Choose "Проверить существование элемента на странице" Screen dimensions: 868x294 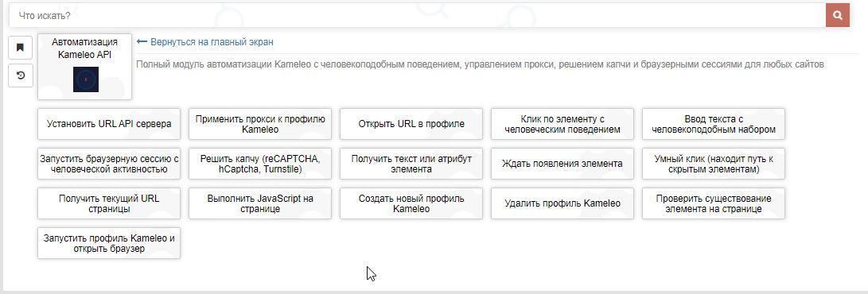pos(714,203)
